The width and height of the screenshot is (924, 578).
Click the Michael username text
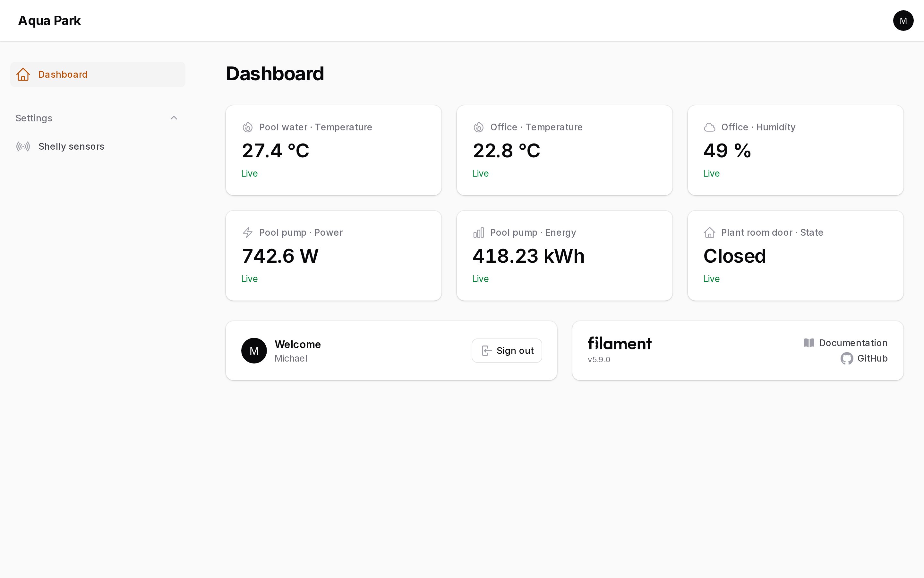point(291,359)
